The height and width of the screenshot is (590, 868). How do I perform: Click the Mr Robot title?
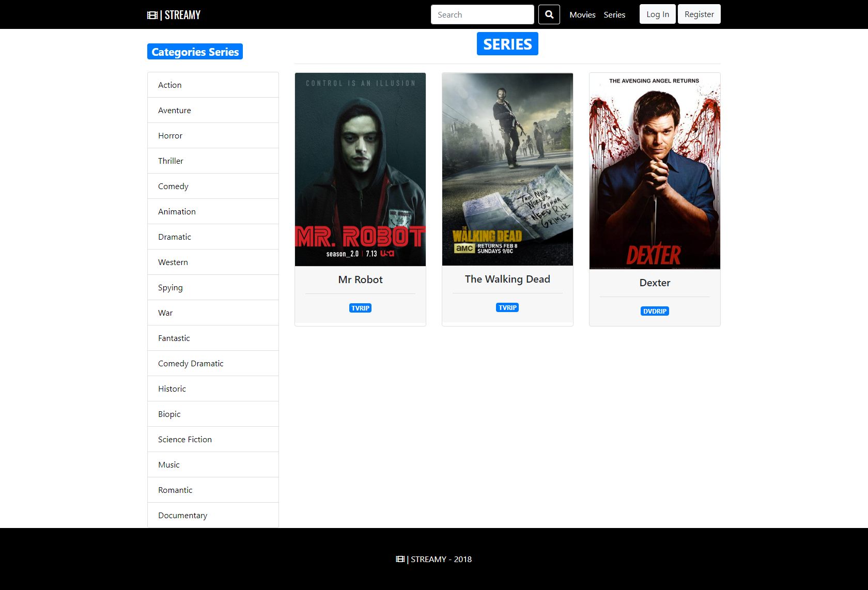[360, 280]
